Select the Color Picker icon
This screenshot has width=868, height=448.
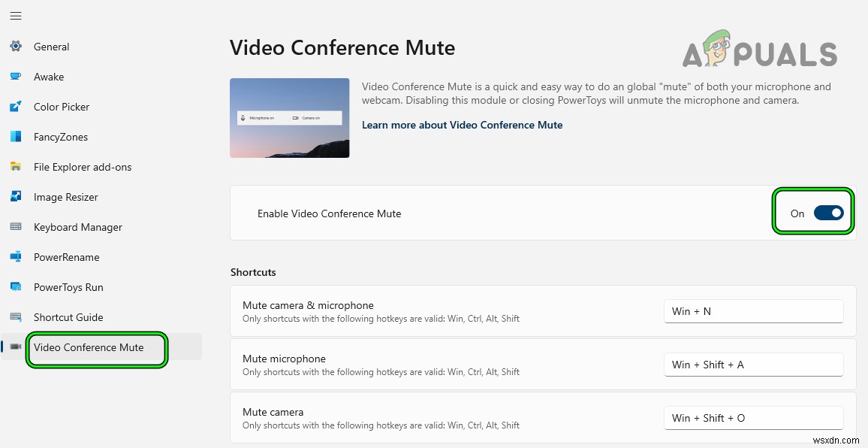16,107
